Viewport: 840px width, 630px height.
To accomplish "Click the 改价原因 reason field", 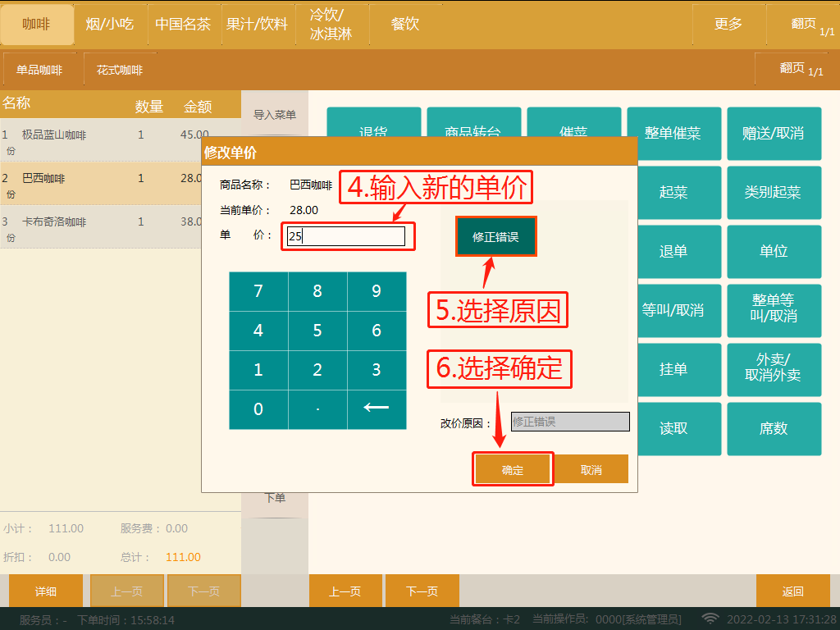I will click(571, 422).
